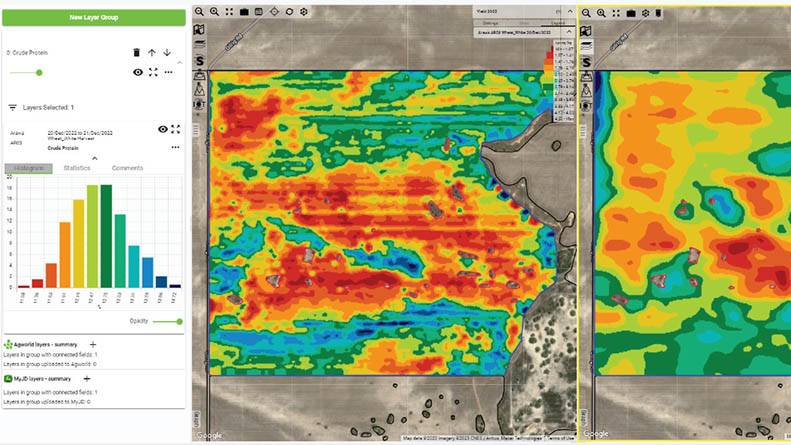791x445 pixels.
Task: Click the S tool on right map
Action: [x=586, y=63]
